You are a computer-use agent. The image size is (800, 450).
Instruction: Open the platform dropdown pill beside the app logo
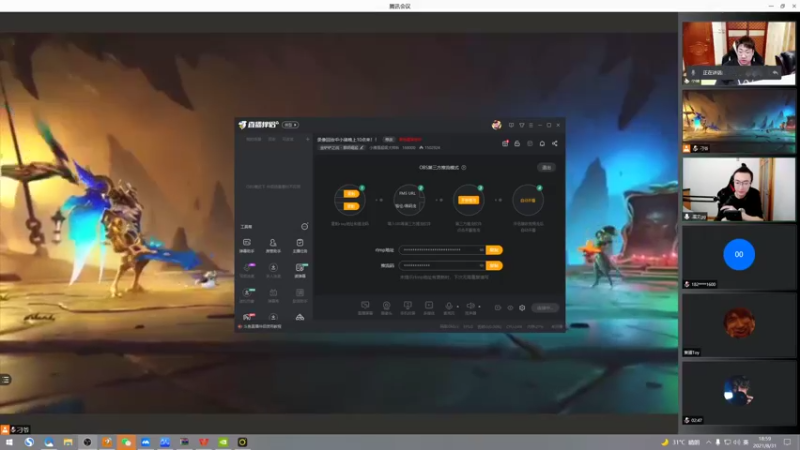(290, 125)
